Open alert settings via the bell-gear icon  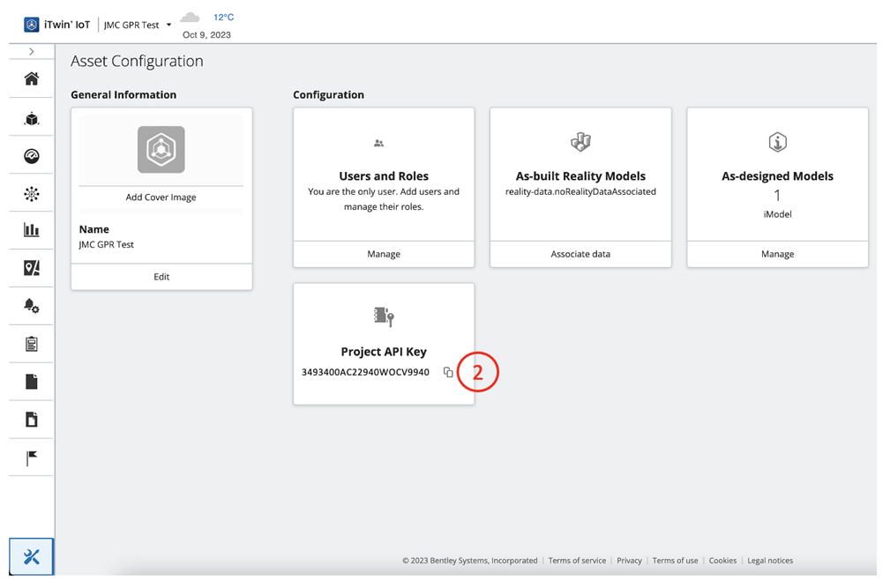31,306
